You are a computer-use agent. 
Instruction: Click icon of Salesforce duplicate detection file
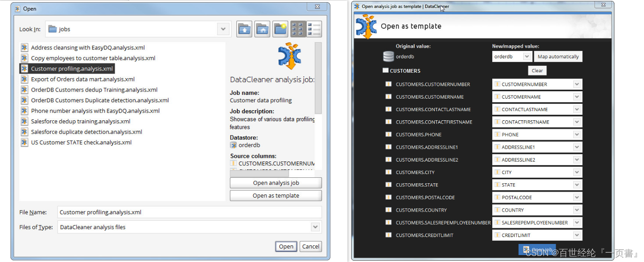[25, 132]
